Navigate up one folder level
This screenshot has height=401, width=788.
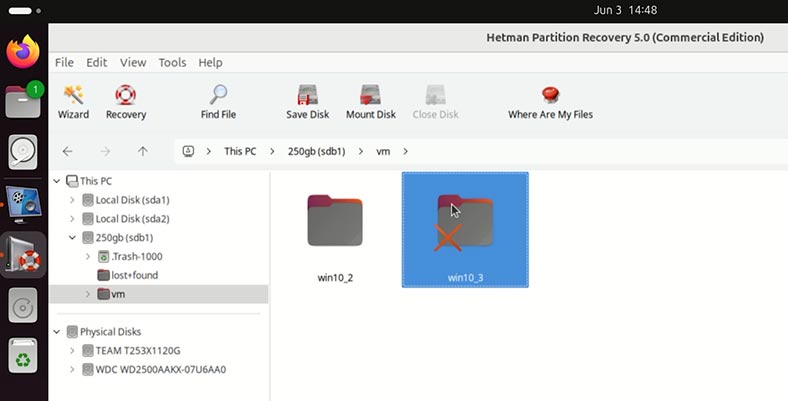[143, 151]
